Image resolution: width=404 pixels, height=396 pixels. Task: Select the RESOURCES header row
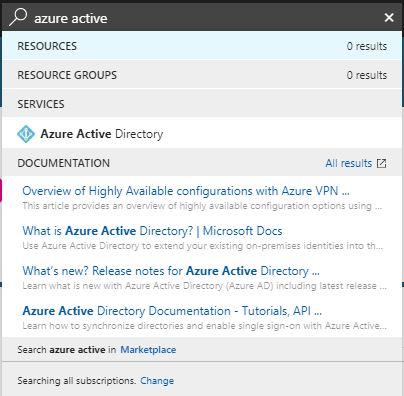[202, 46]
